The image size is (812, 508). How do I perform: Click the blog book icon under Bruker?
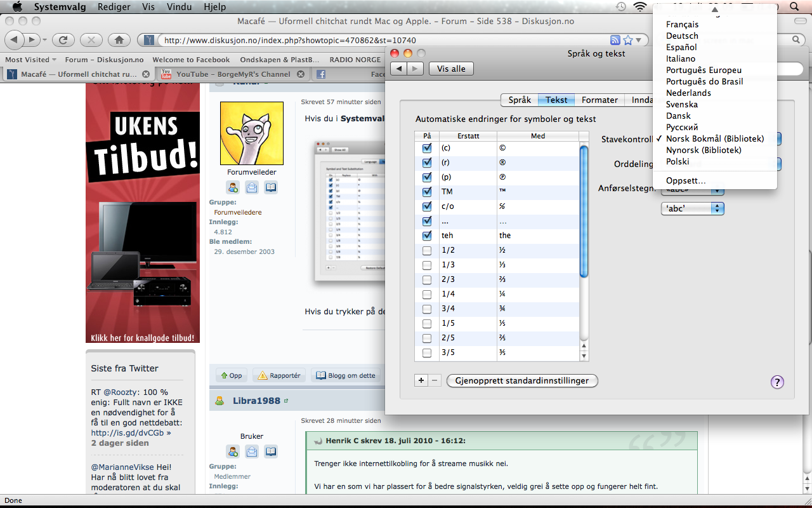point(271,451)
